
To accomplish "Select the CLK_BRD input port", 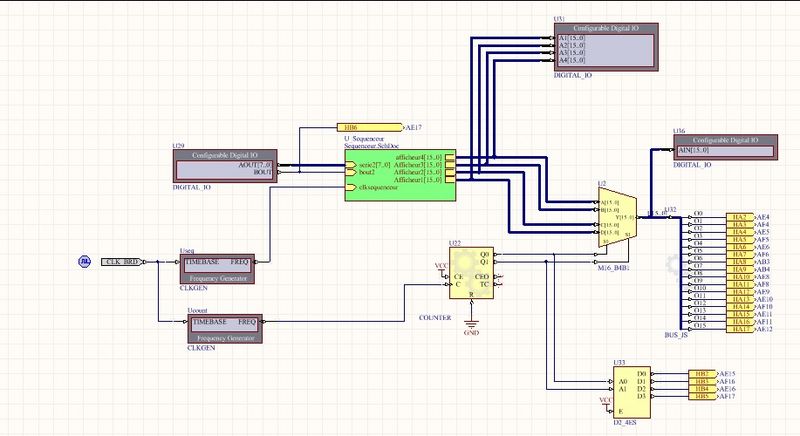I will pos(120,262).
